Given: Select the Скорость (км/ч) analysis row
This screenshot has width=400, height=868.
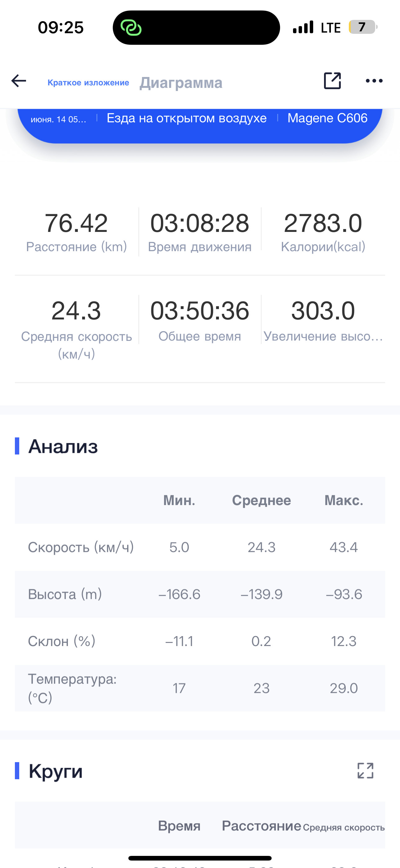Looking at the screenshot, I should pyautogui.click(x=200, y=547).
